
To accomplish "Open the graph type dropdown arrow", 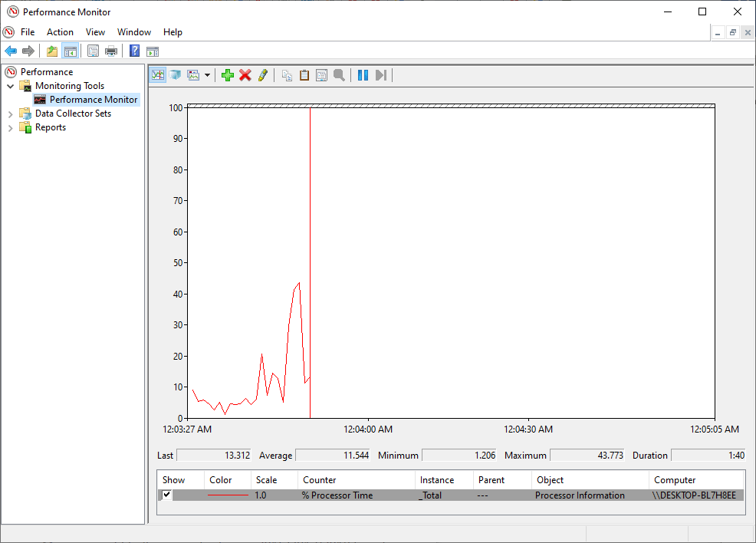I will (207, 75).
